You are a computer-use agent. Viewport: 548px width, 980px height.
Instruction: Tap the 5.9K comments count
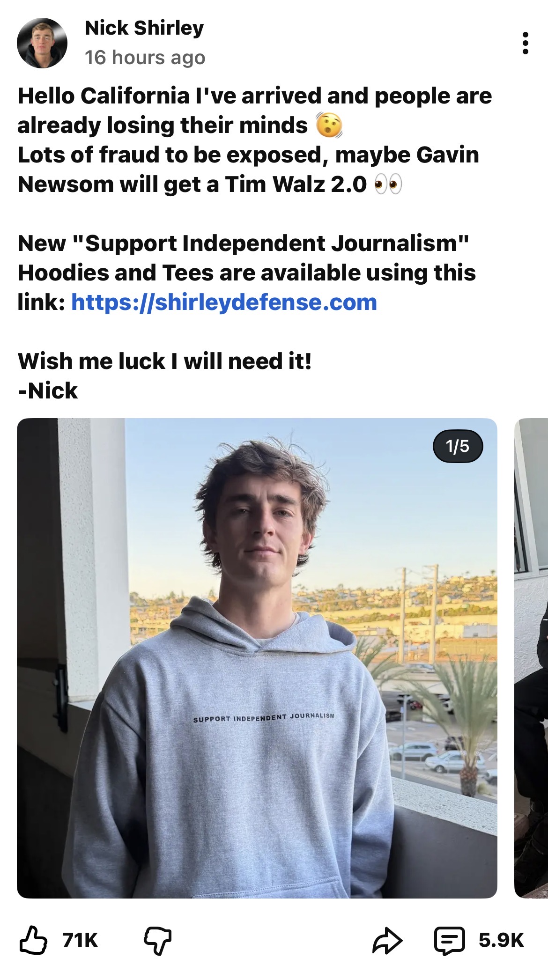[x=501, y=940]
